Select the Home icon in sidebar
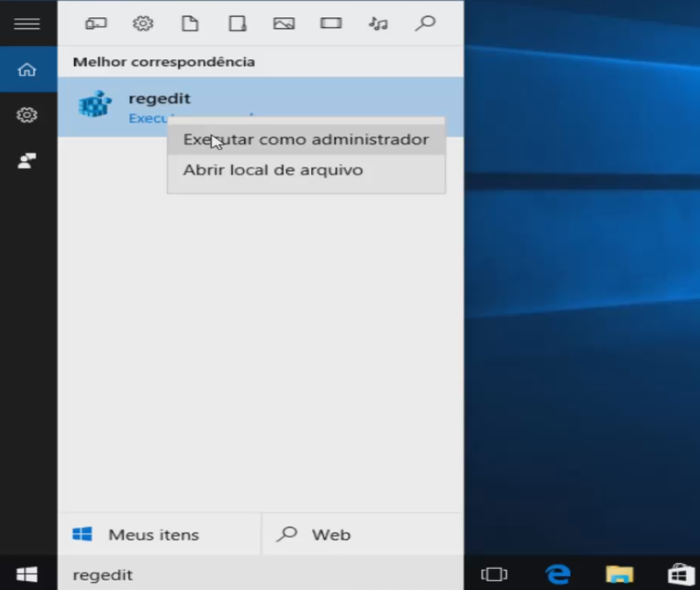This screenshot has height=590, width=700. tap(27, 70)
